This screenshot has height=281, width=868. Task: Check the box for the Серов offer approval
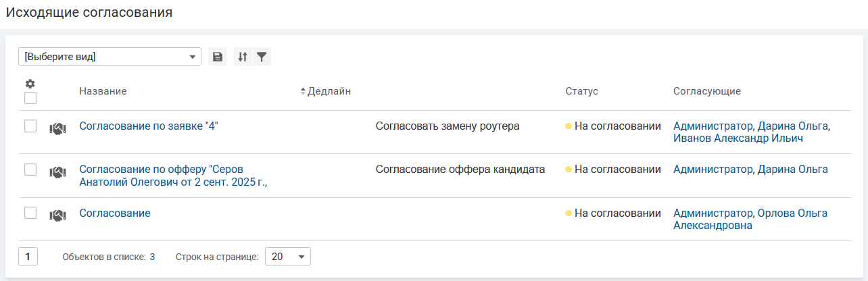pyautogui.click(x=30, y=170)
